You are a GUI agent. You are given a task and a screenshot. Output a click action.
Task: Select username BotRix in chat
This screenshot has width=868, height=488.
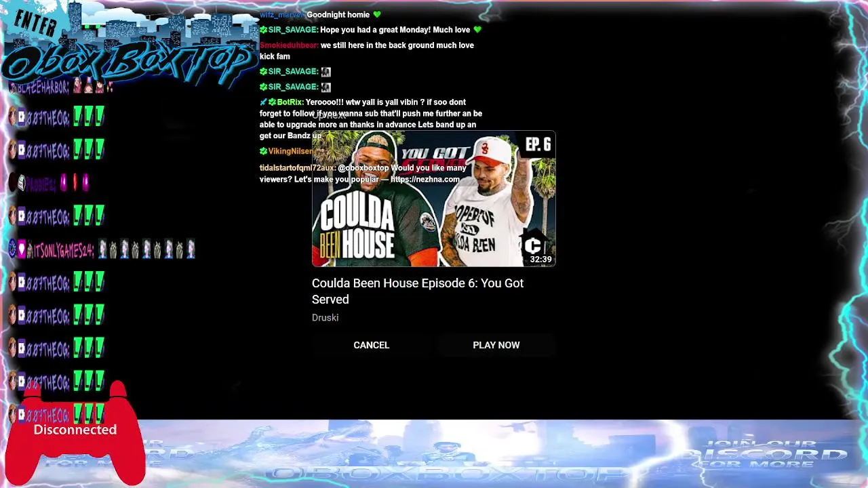point(290,102)
